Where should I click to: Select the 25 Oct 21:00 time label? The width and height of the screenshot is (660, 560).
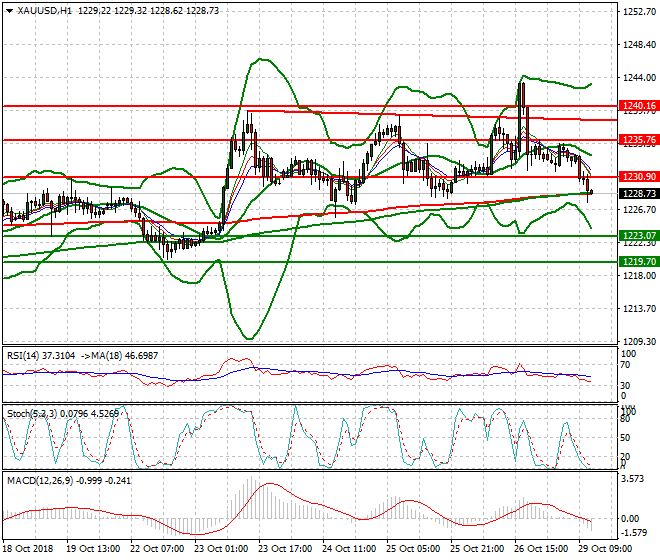point(477,549)
